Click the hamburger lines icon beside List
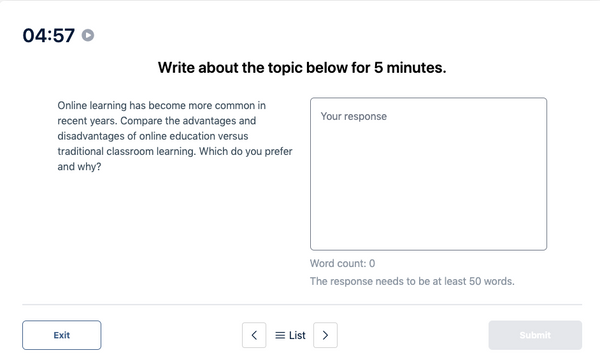 tap(280, 336)
